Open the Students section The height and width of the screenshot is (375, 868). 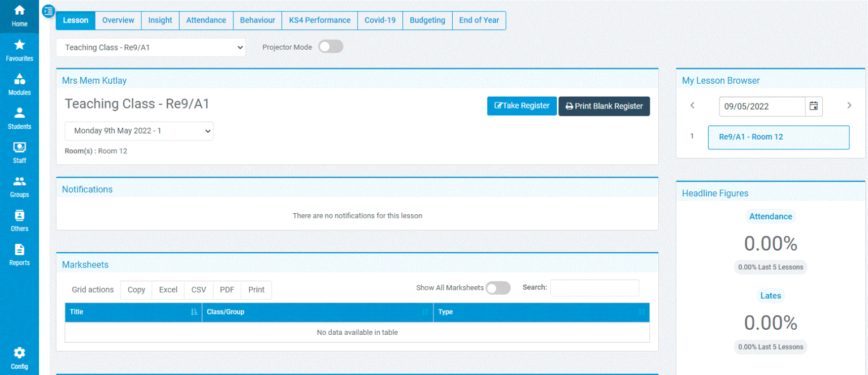[19, 118]
